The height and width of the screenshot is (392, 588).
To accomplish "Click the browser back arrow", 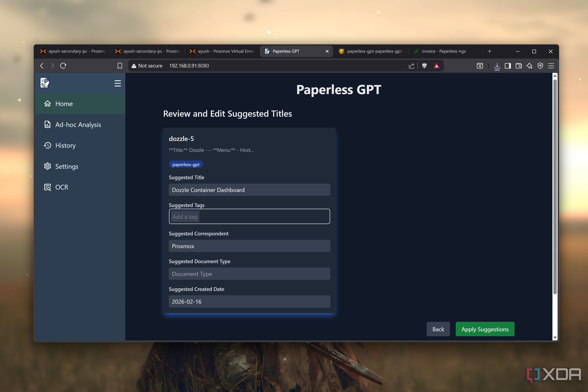I will tap(42, 66).
